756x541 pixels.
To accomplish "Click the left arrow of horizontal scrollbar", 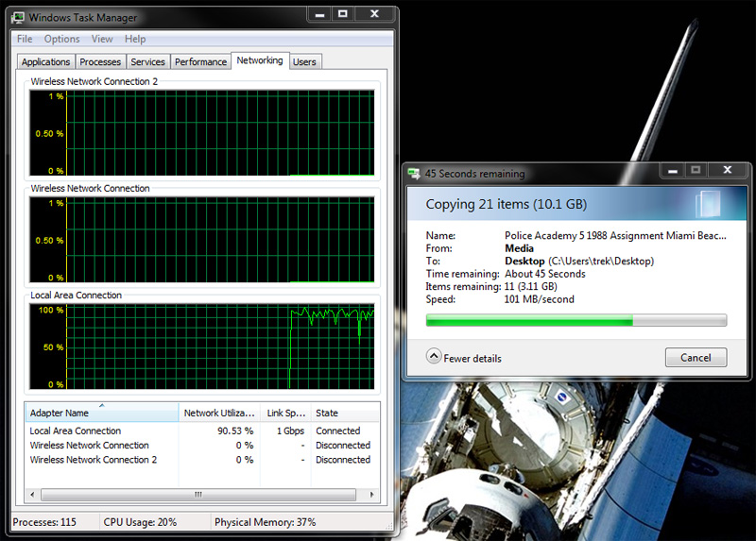I will coord(33,495).
